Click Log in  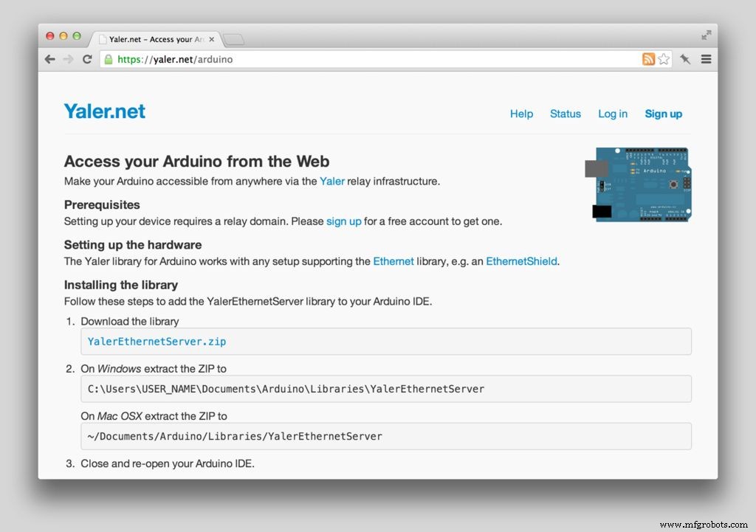(x=613, y=114)
